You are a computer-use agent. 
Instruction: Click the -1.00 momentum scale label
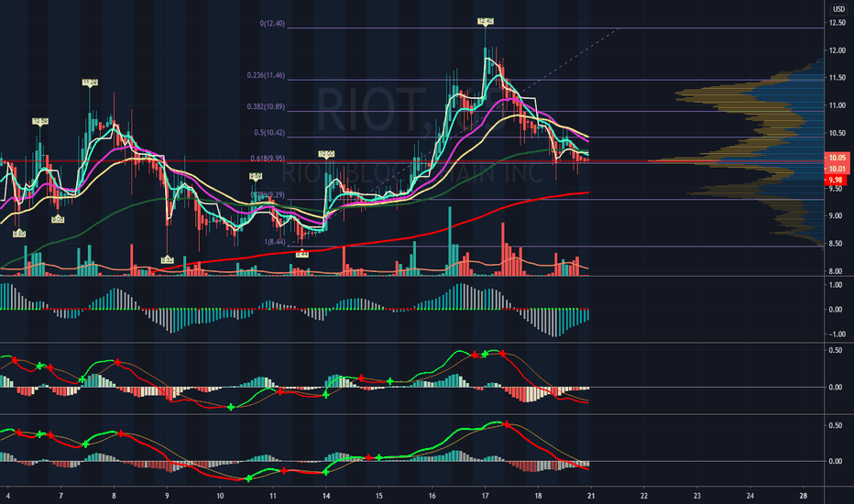pyautogui.click(x=835, y=334)
